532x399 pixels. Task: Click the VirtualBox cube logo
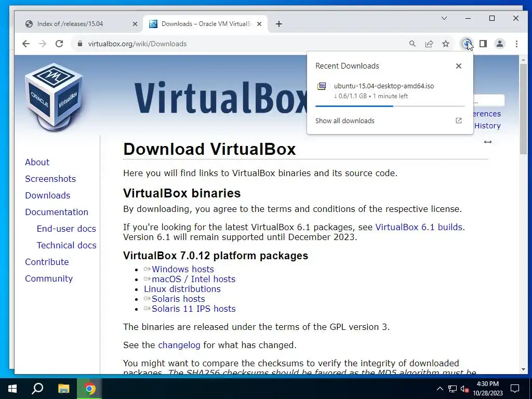tap(54, 97)
